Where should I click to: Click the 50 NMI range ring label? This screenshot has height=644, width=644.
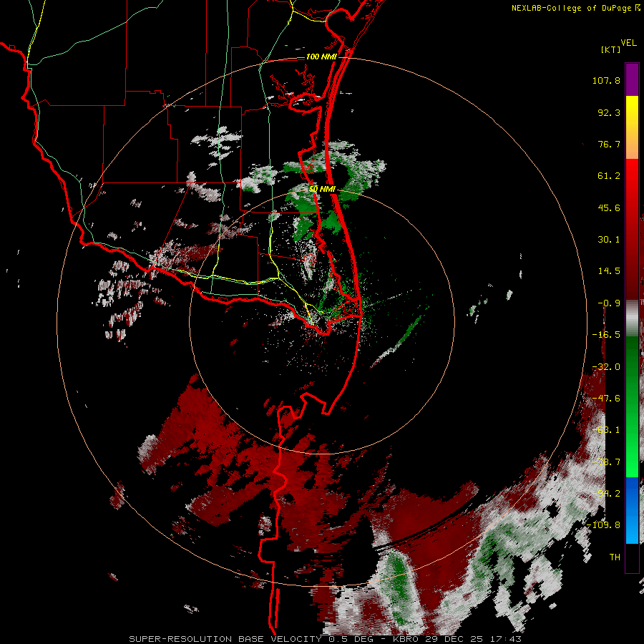[322, 189]
